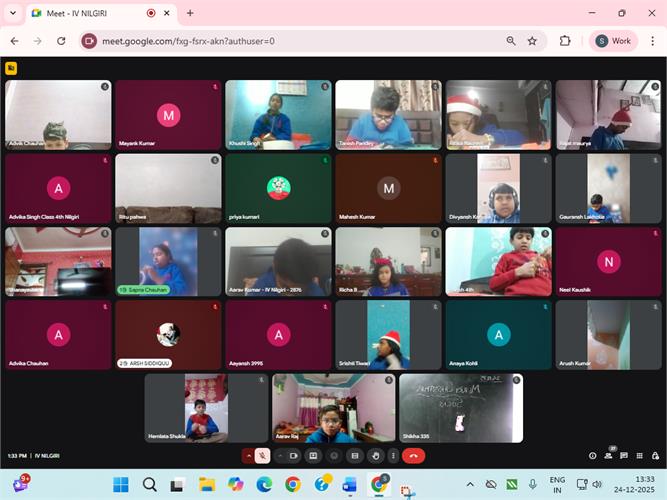The width and height of the screenshot is (667, 500).
Task: Open the in-call chat panel
Action: tap(625, 456)
